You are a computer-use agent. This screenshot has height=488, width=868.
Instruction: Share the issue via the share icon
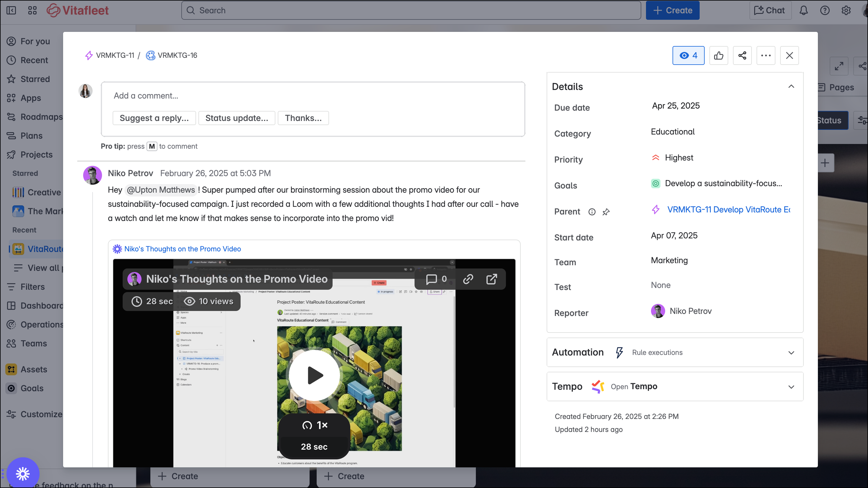742,55
